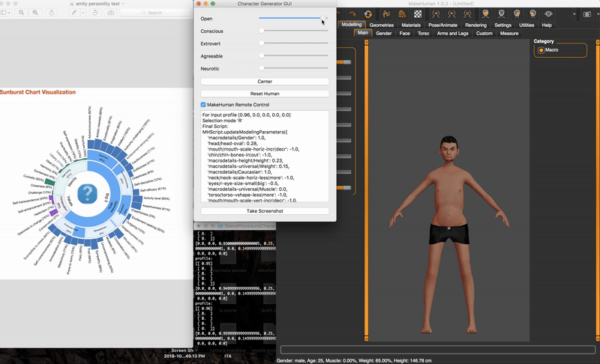
Task: Click zoom out magnifier in Preview toolbar
Action: [x=22, y=13]
